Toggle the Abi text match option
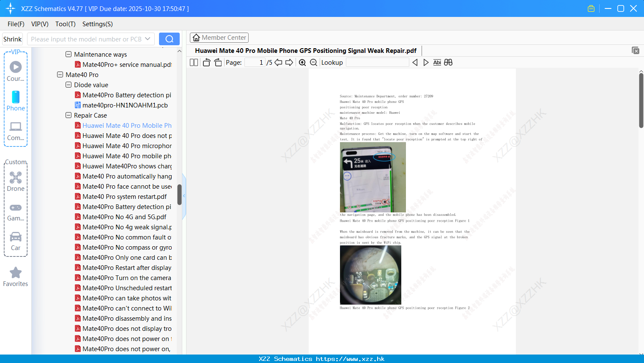The height and width of the screenshot is (363, 644). point(437,63)
